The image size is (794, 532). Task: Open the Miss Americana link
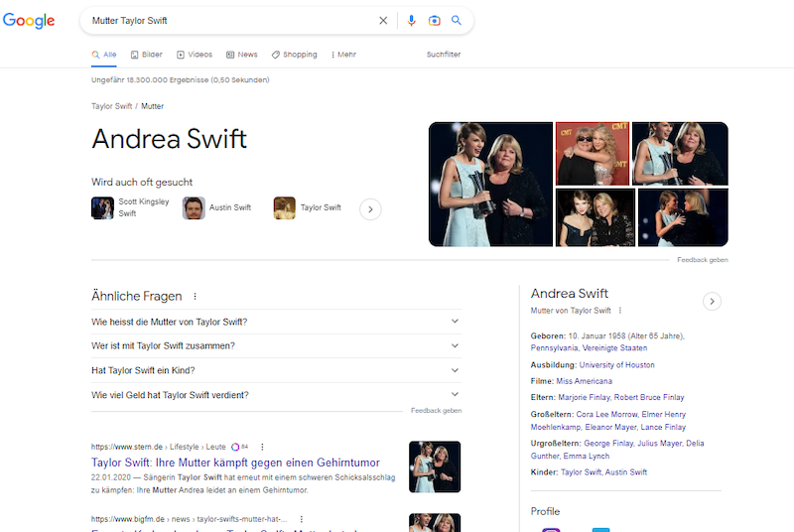point(584,381)
